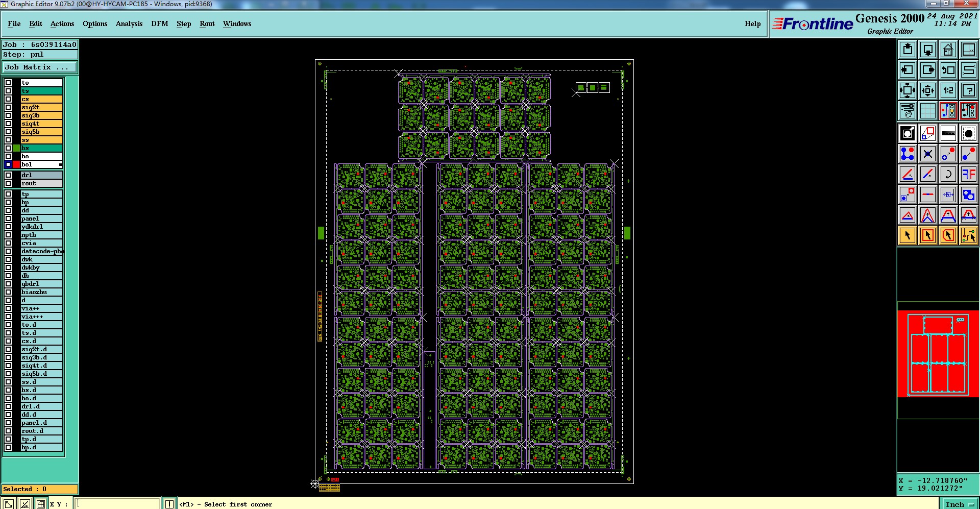The width and height of the screenshot is (980, 509).
Task: Toggle the grid display icon
Action: pos(928,111)
